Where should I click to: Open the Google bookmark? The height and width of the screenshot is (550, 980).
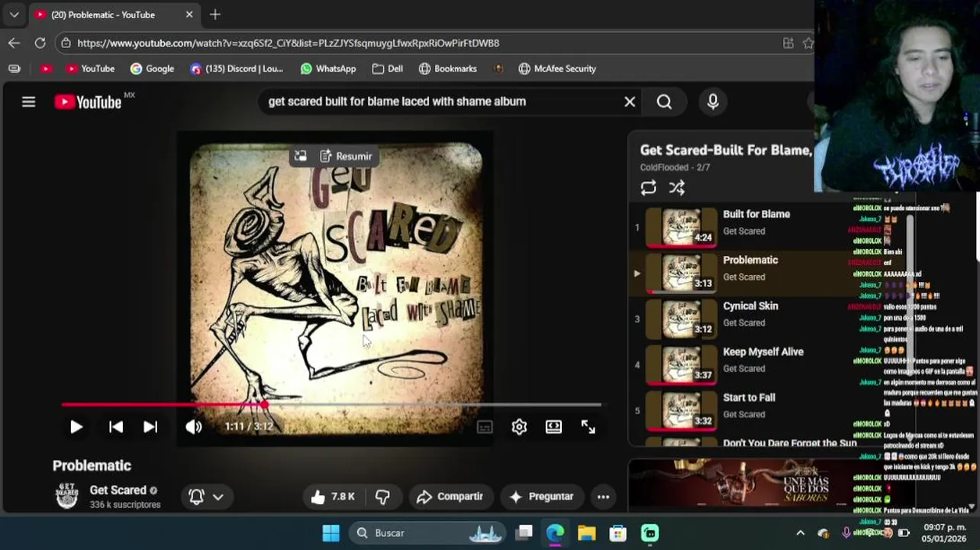click(x=152, y=69)
